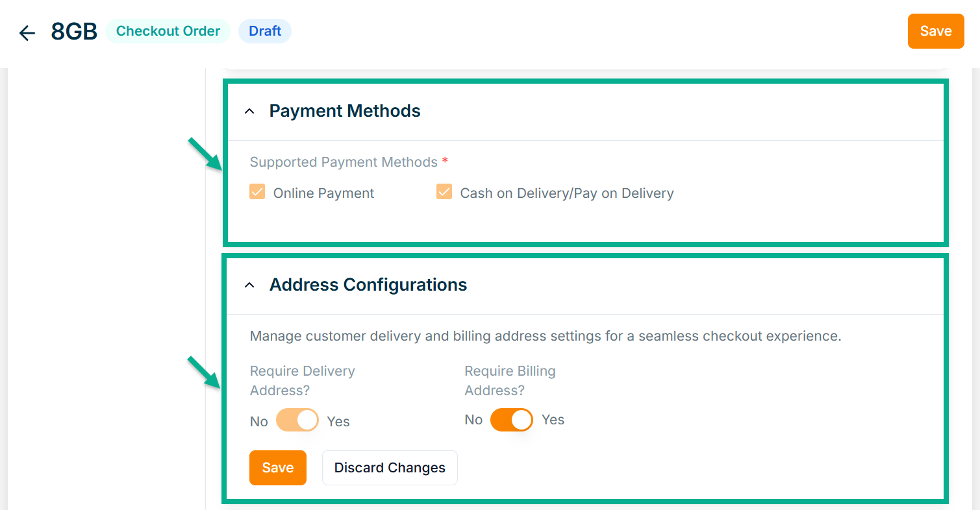
Task: Uncheck the Cash on Delivery checkbox
Action: pos(444,192)
